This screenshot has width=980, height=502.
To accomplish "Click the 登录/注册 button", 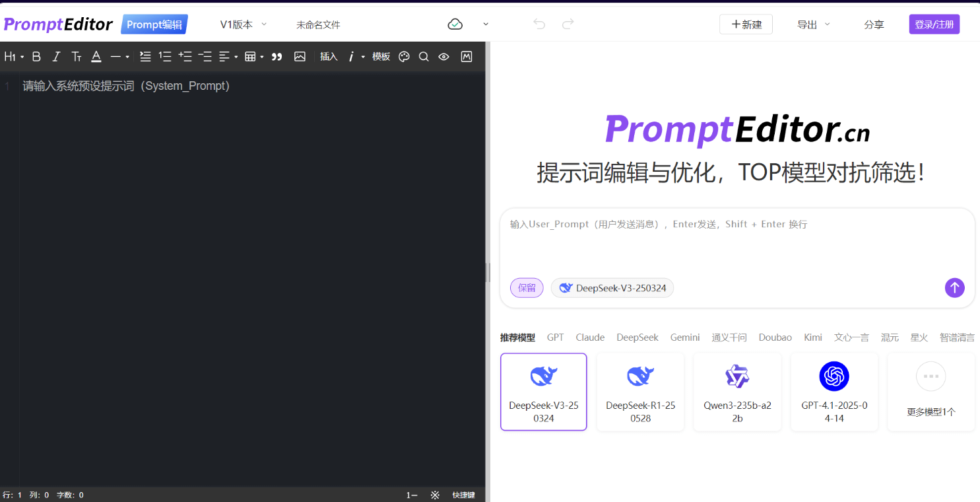I will (x=934, y=24).
